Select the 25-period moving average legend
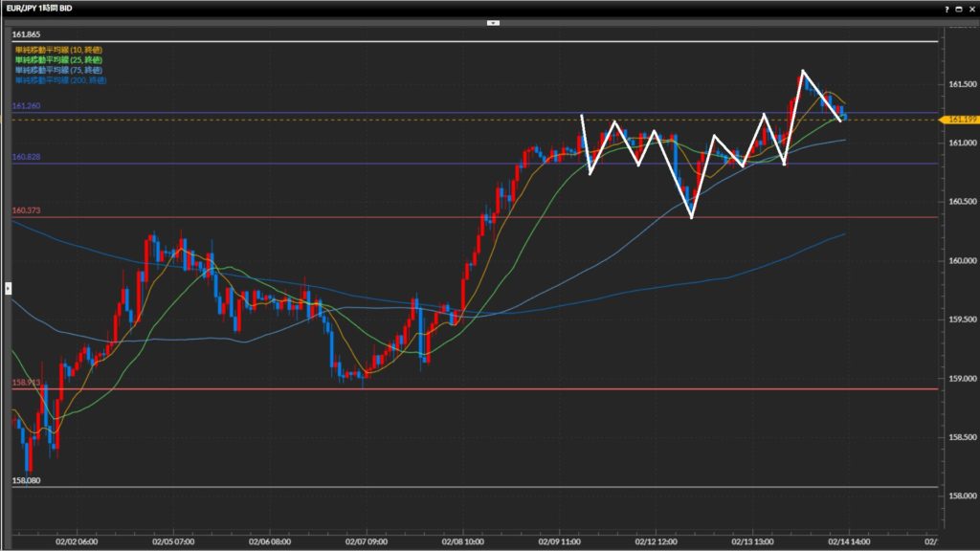 click(x=57, y=60)
